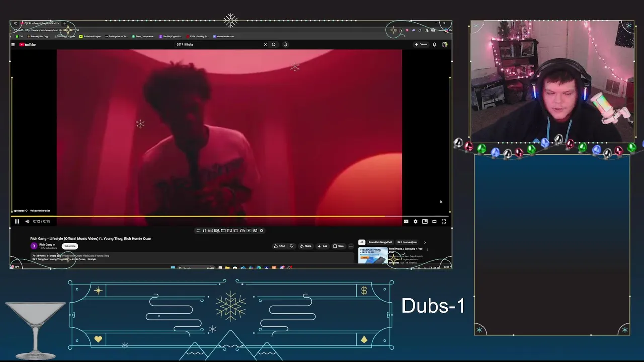
Task: Select the From RichGangVEVO chip
Action: pyautogui.click(x=380, y=242)
